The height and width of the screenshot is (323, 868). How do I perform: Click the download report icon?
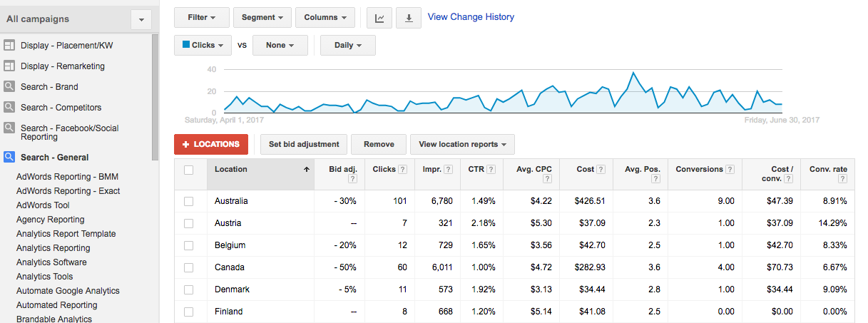pyautogui.click(x=409, y=18)
